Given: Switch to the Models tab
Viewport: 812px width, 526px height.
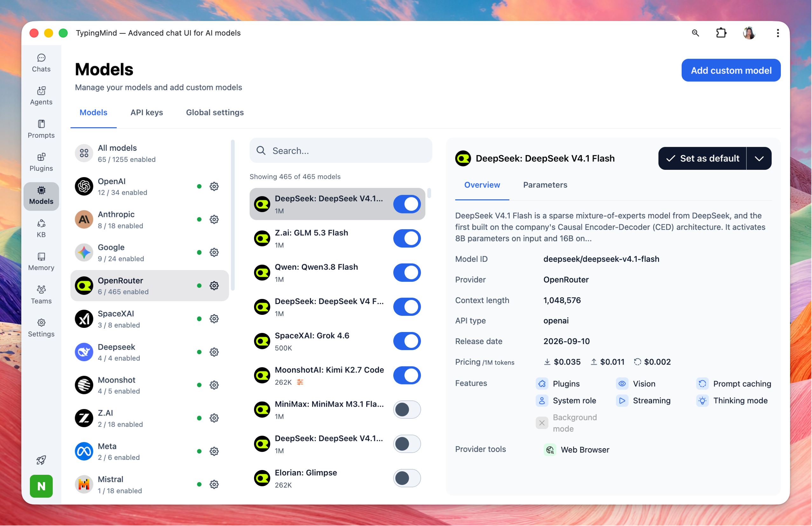Looking at the screenshot, I should pyautogui.click(x=93, y=113).
